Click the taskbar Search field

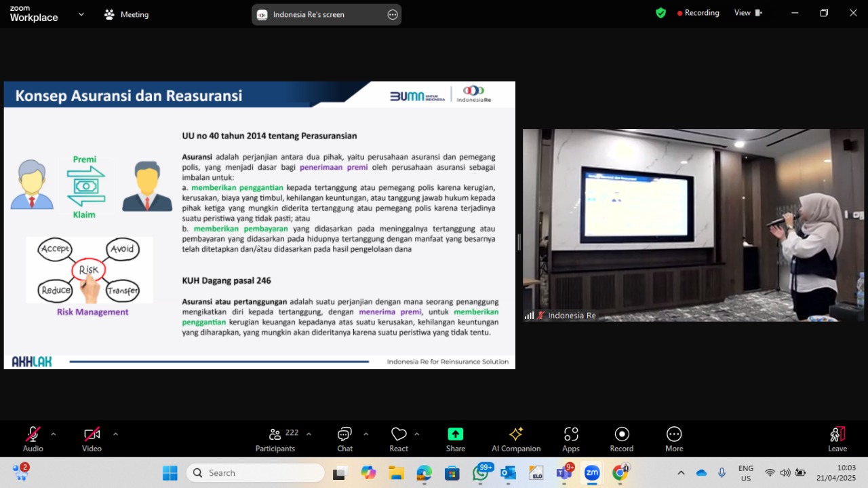coord(256,473)
